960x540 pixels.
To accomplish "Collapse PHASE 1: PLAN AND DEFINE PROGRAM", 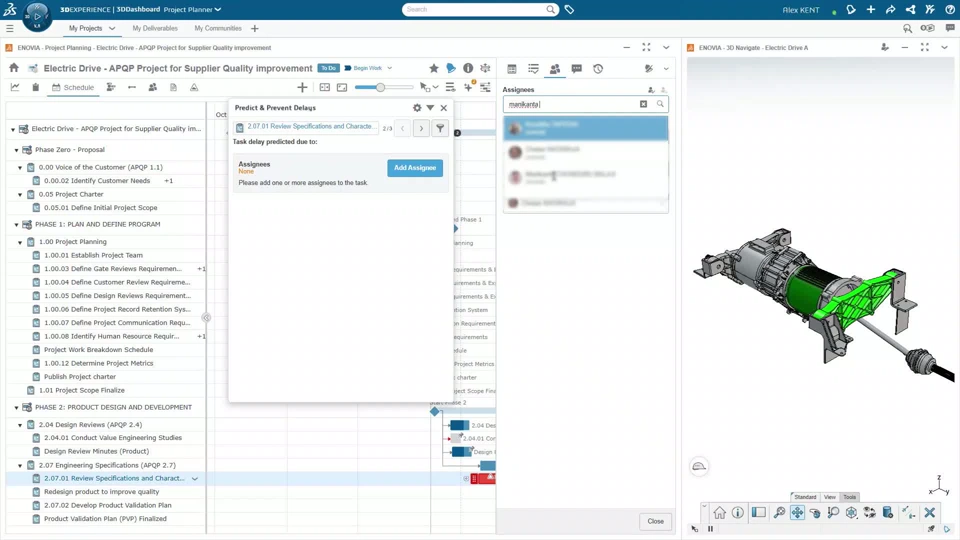I will click(17, 225).
